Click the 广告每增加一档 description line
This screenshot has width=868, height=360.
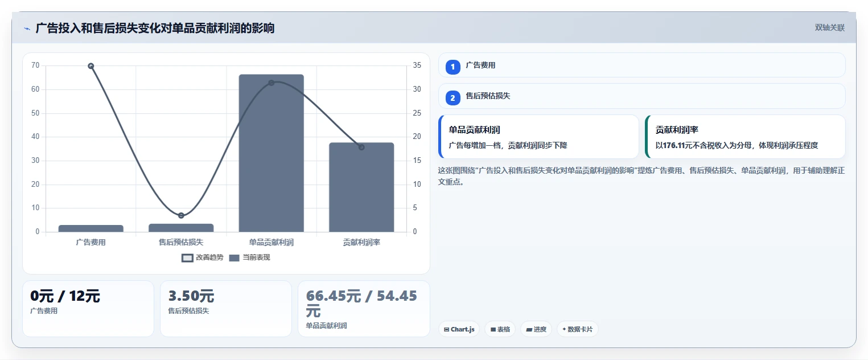coord(508,145)
